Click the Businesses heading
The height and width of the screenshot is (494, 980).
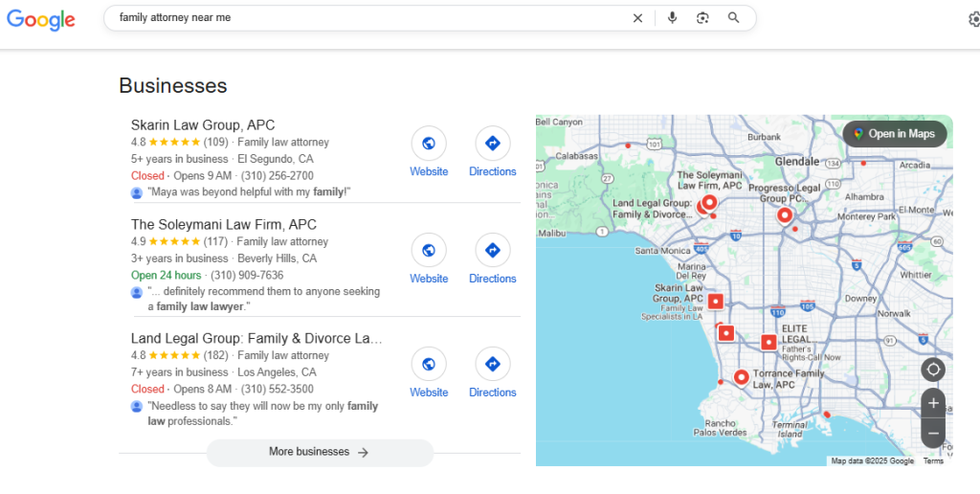click(x=173, y=85)
